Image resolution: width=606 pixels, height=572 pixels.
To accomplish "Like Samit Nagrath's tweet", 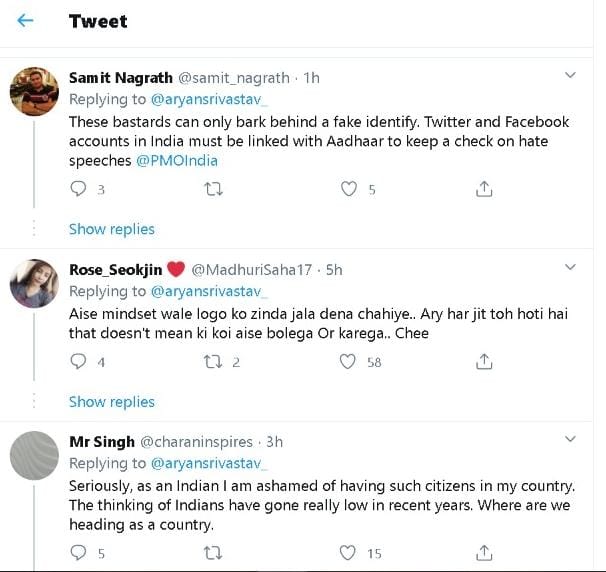I will (348, 188).
